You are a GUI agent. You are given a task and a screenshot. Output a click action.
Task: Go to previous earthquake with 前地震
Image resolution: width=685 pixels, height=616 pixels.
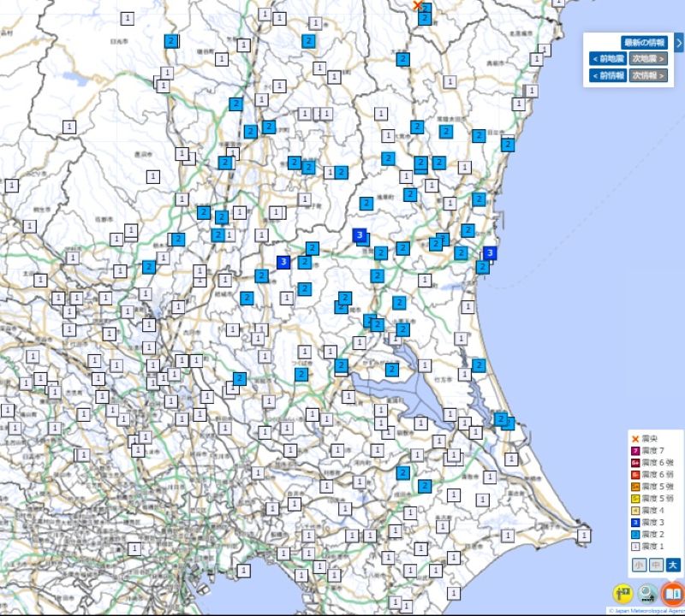point(607,59)
